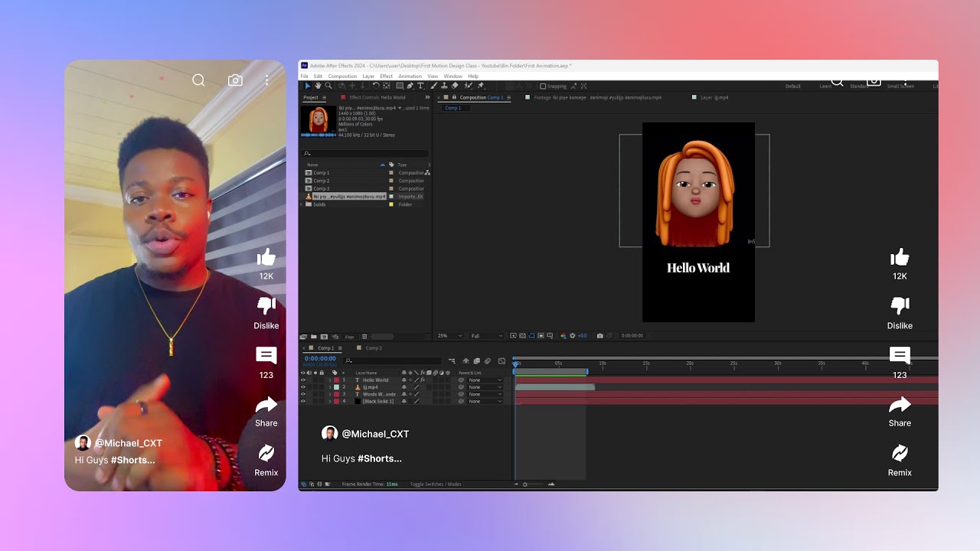This screenshot has width=980, height=551.
Task: Click Remix icon on the selfie video
Action: (266, 453)
